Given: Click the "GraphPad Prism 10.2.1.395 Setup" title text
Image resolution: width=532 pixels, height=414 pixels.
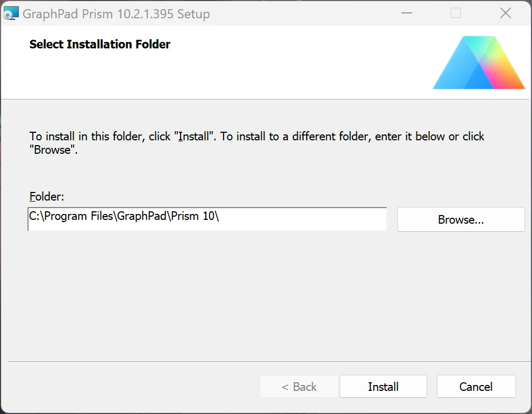Looking at the screenshot, I should 116,13.
